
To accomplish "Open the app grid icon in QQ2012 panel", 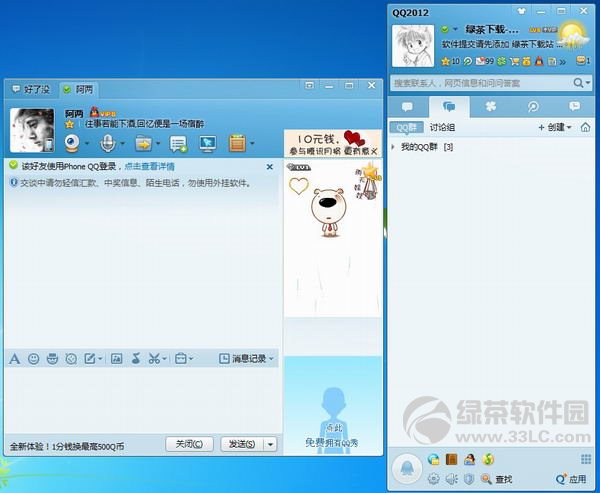I will coord(586,459).
